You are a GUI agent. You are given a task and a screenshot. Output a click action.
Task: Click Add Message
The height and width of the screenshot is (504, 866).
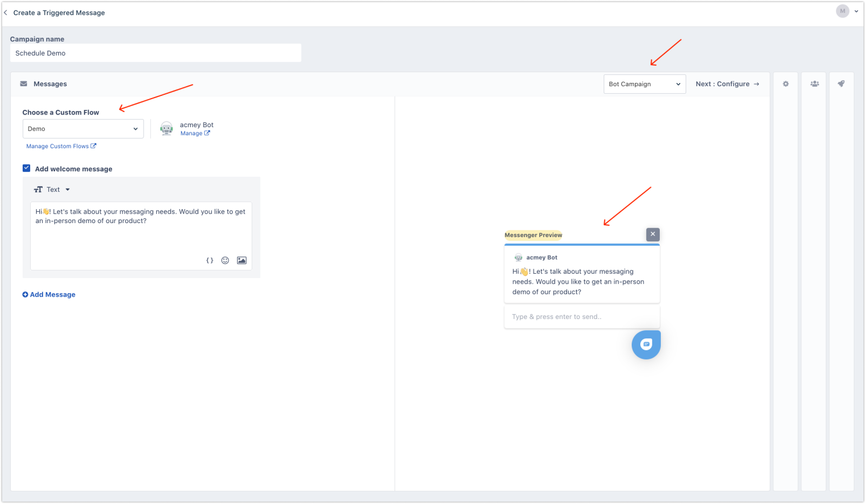pyautogui.click(x=49, y=295)
